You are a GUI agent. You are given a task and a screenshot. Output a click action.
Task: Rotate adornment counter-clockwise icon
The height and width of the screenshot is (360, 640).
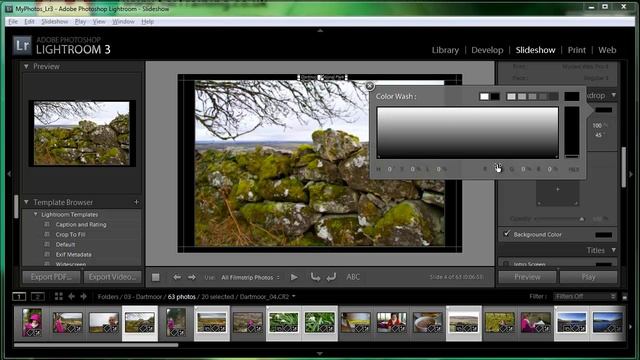coord(315,277)
